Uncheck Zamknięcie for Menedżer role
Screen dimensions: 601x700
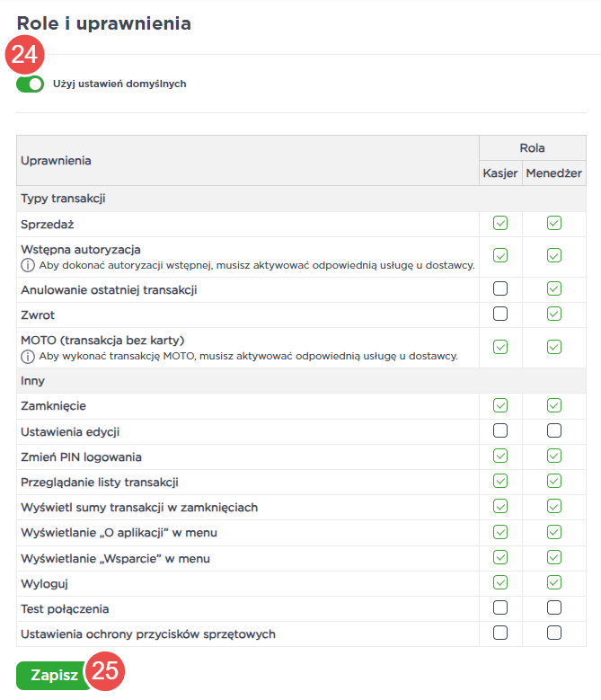554,405
